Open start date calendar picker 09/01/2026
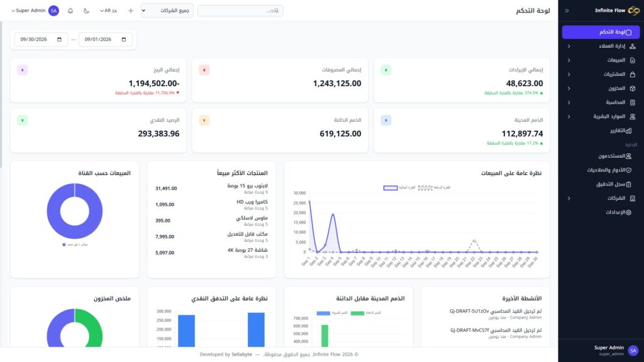This screenshot has height=362, width=644. point(124,40)
